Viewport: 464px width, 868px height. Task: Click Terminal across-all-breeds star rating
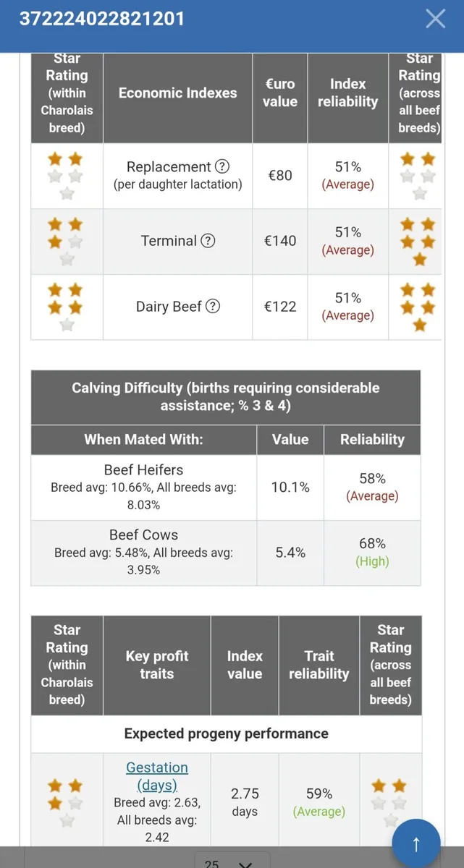pos(418,241)
